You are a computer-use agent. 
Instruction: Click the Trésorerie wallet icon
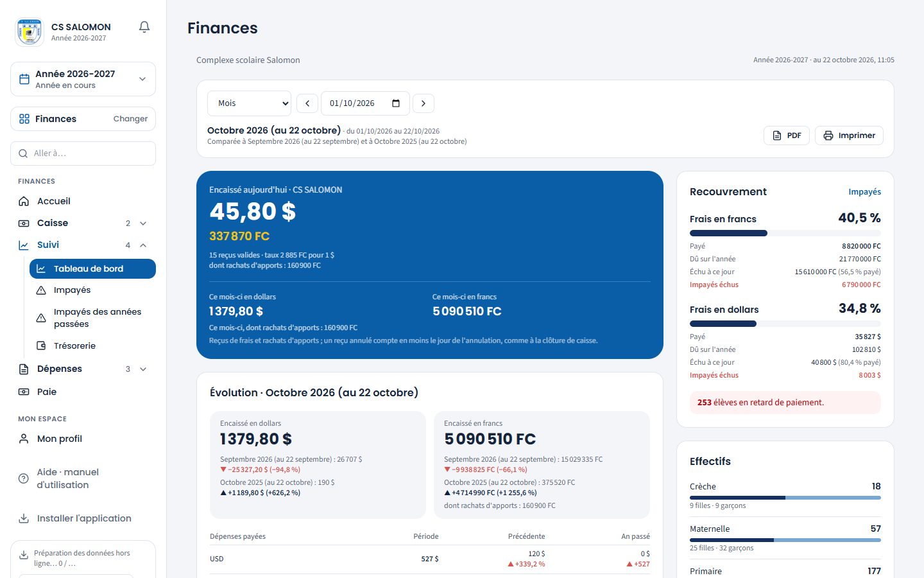[x=41, y=346]
